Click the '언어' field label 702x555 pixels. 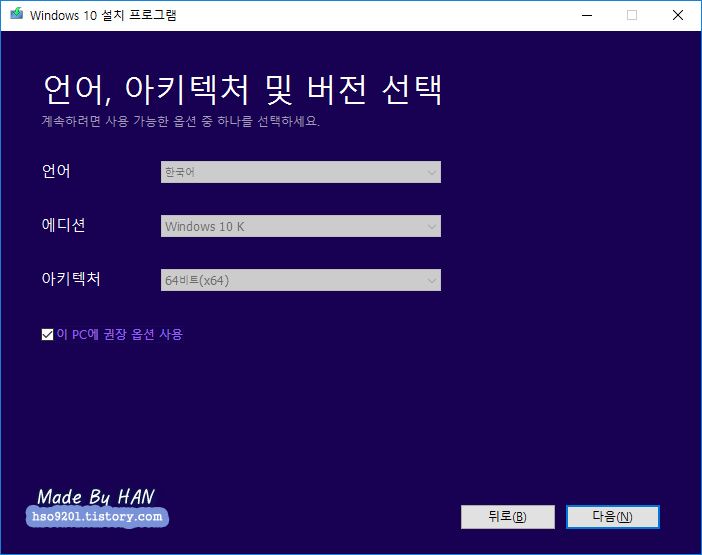[x=56, y=171]
